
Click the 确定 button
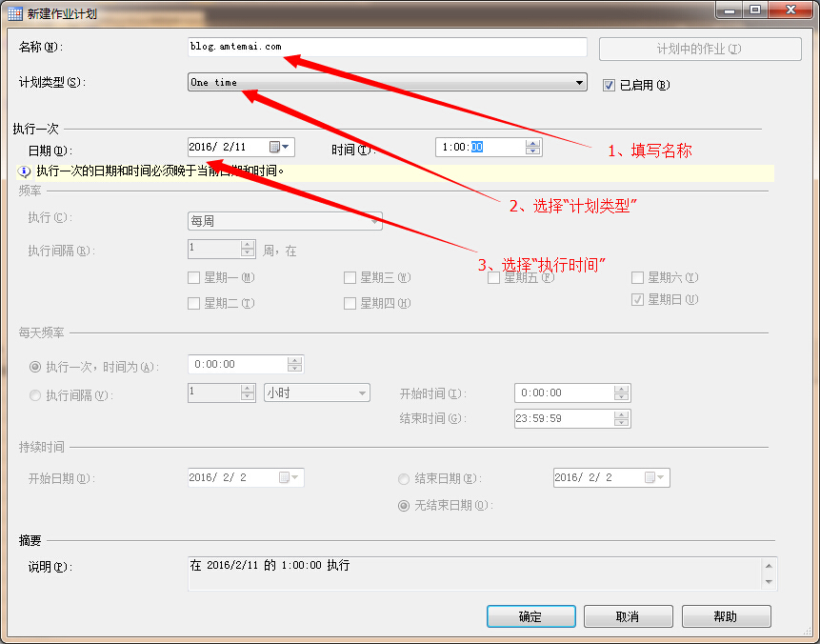(530, 616)
